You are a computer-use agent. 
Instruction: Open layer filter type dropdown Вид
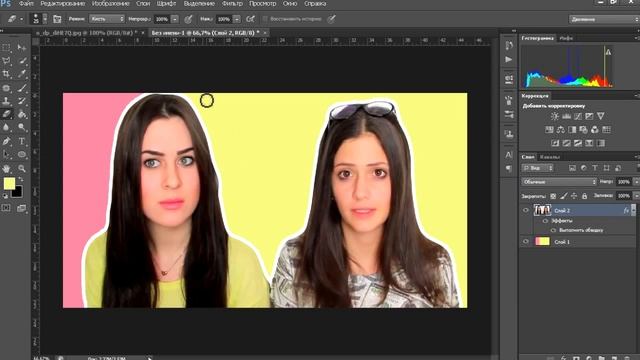pyautogui.click(x=537, y=168)
